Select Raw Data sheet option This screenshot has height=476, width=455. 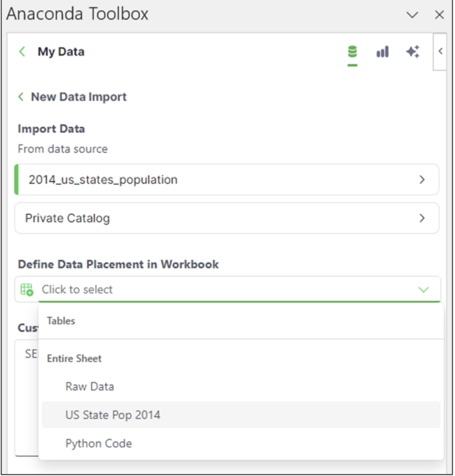(x=90, y=386)
